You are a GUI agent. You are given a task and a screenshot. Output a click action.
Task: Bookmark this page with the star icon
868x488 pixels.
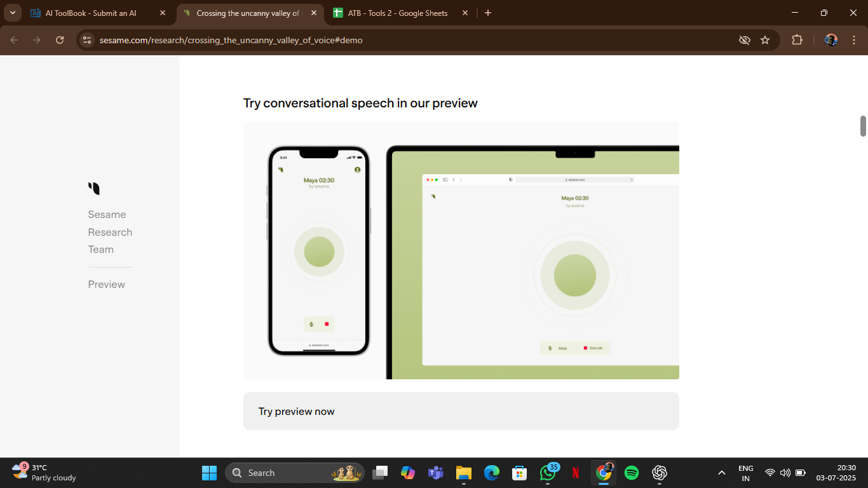(765, 40)
